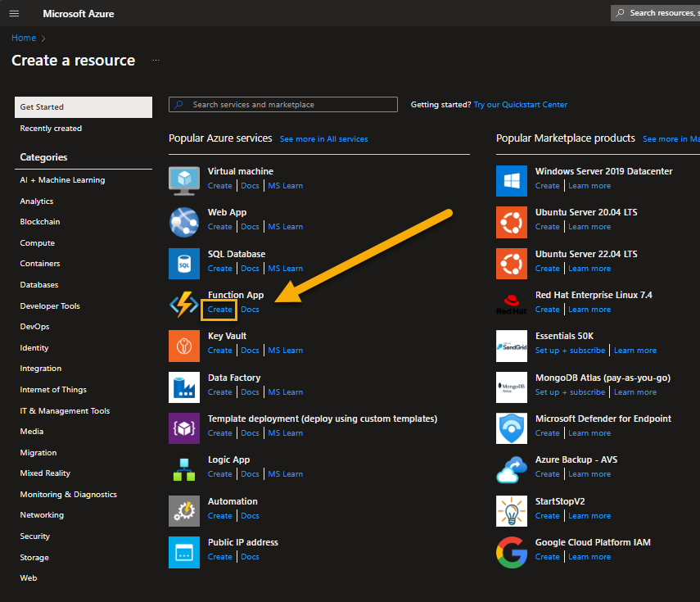Open the IT & Management Tools category

coord(65,411)
